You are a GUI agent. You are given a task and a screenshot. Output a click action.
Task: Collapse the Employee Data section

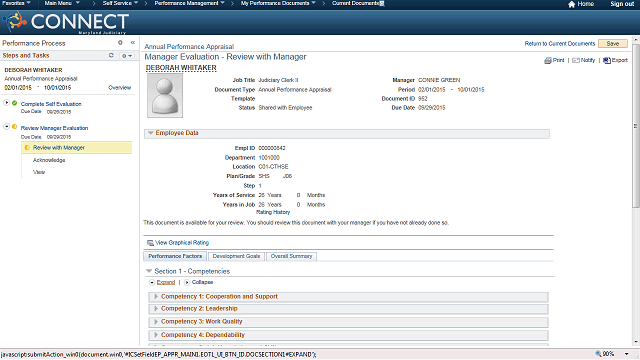[x=151, y=133]
